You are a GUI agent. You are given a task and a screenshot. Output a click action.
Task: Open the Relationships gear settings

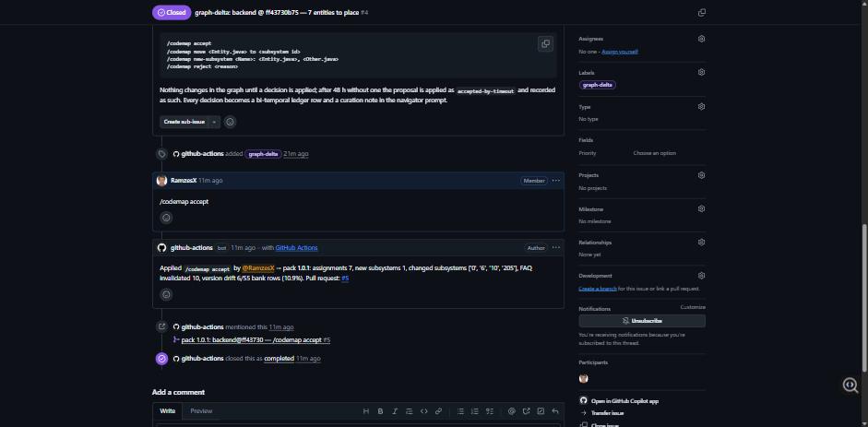701,243
